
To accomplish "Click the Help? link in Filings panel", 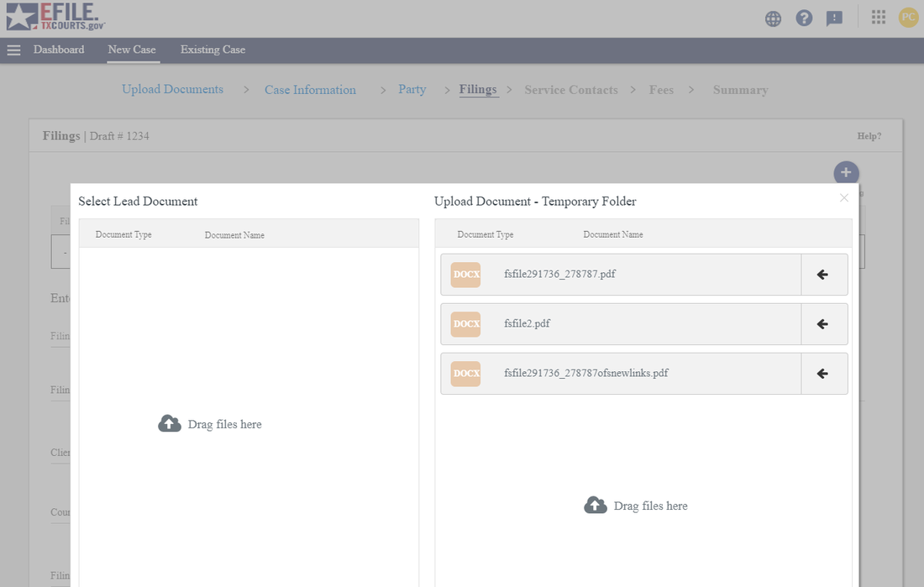I will [x=869, y=136].
